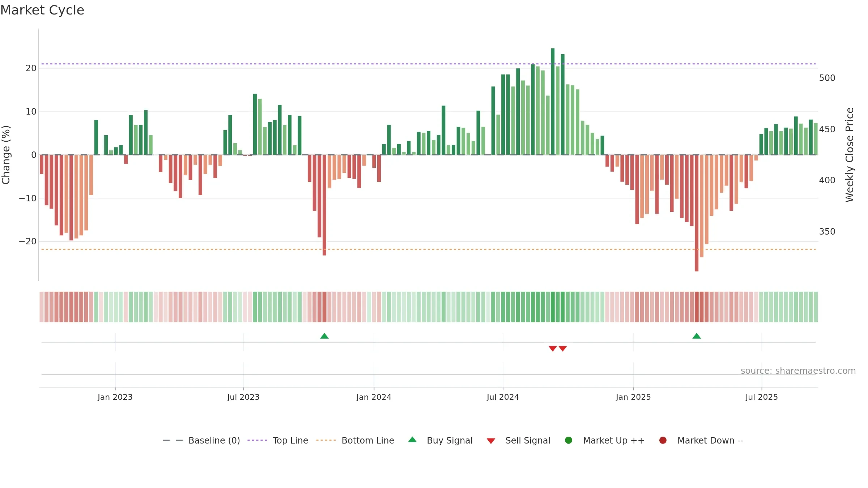This screenshot has height=488, width=868.
Task: Click the 350 price tick label
Action: click(x=827, y=232)
